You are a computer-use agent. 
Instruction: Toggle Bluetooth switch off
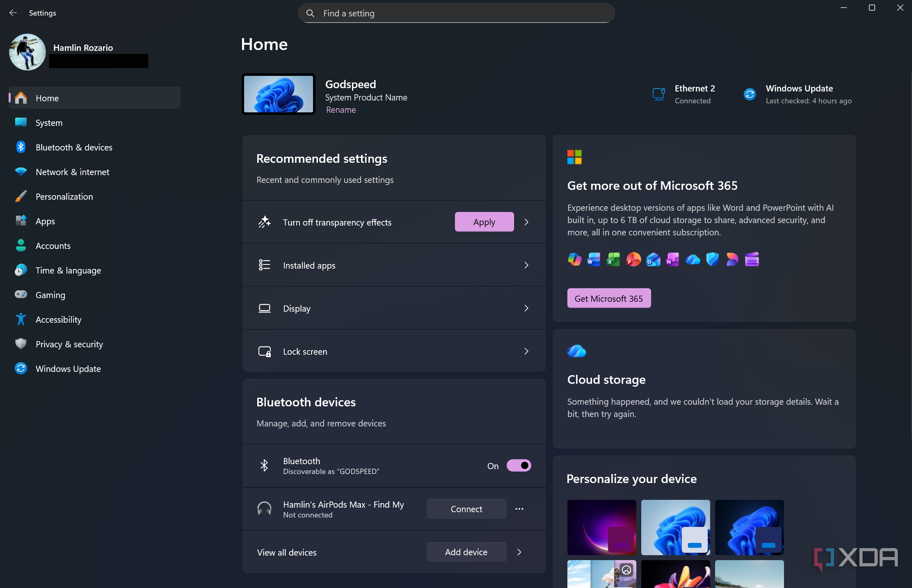click(519, 465)
